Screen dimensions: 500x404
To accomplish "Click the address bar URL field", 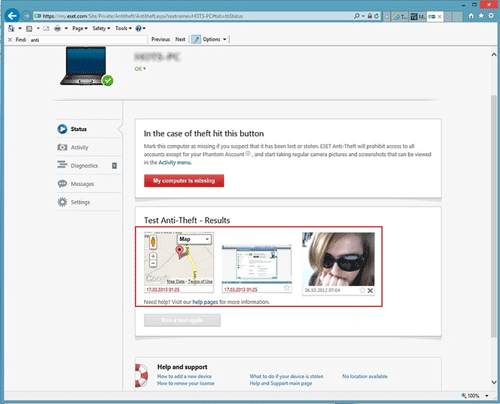I will [x=193, y=16].
